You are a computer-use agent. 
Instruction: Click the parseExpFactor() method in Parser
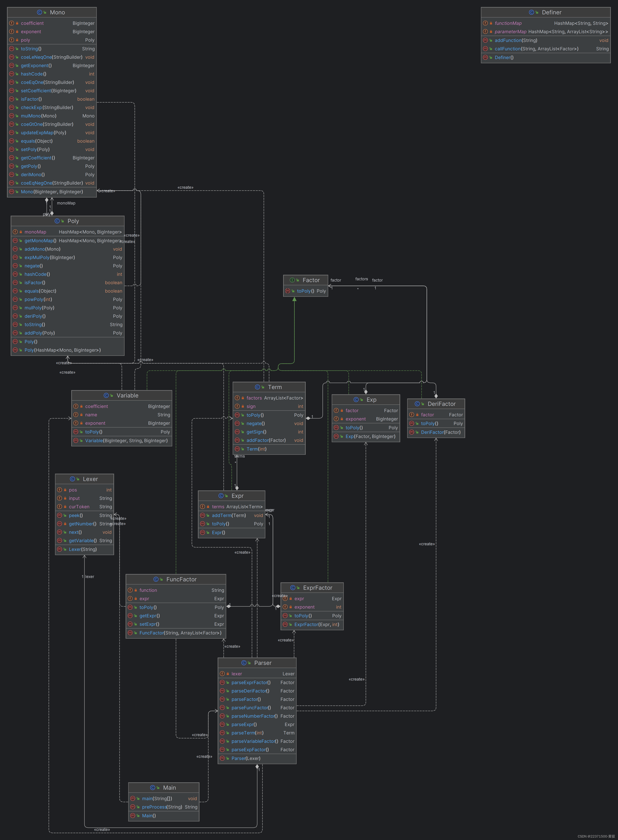click(x=250, y=749)
